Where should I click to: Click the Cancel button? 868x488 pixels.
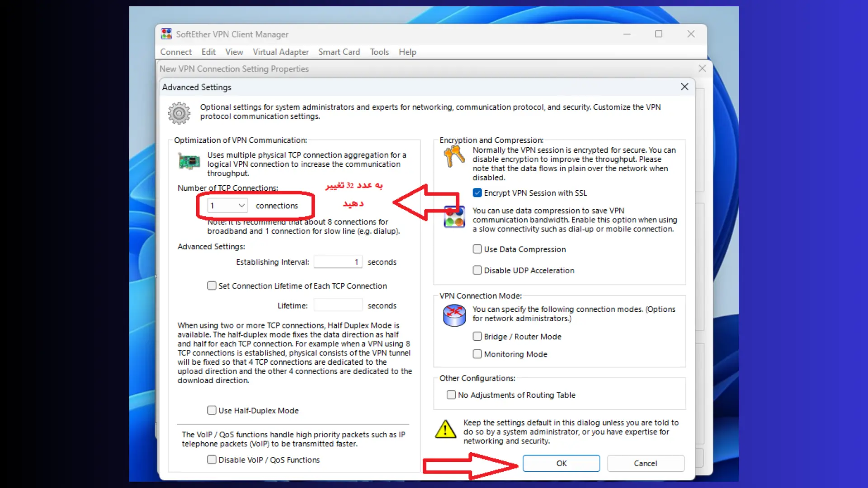645,463
